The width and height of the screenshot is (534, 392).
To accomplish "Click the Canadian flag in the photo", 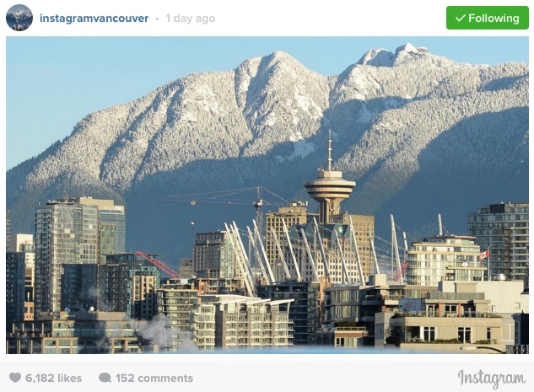I will click(x=484, y=255).
